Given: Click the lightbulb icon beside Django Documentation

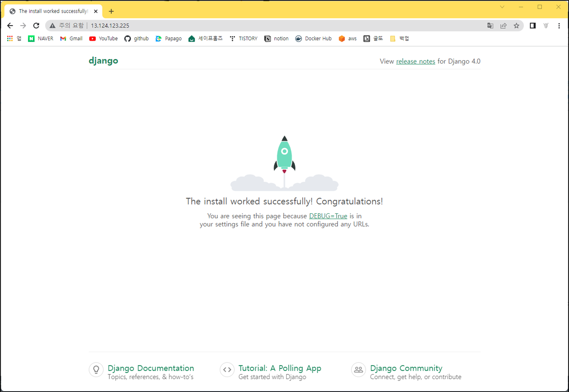Looking at the screenshot, I should [x=96, y=370].
